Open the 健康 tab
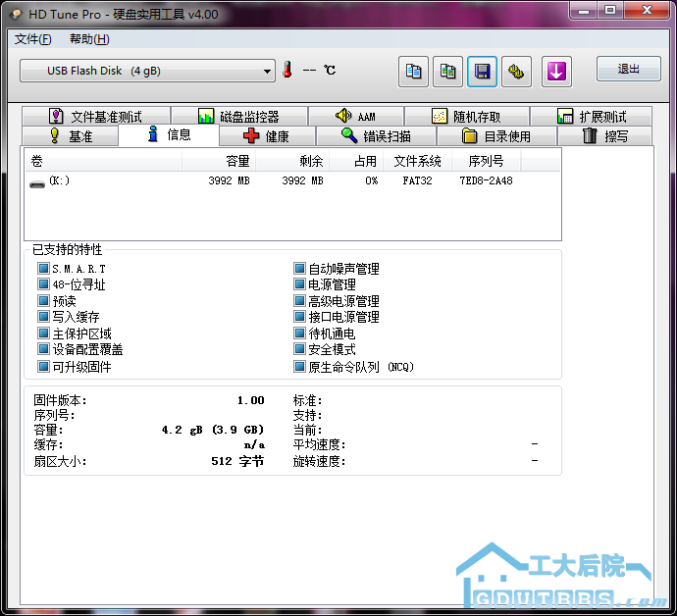This screenshot has width=677, height=616. point(267,136)
